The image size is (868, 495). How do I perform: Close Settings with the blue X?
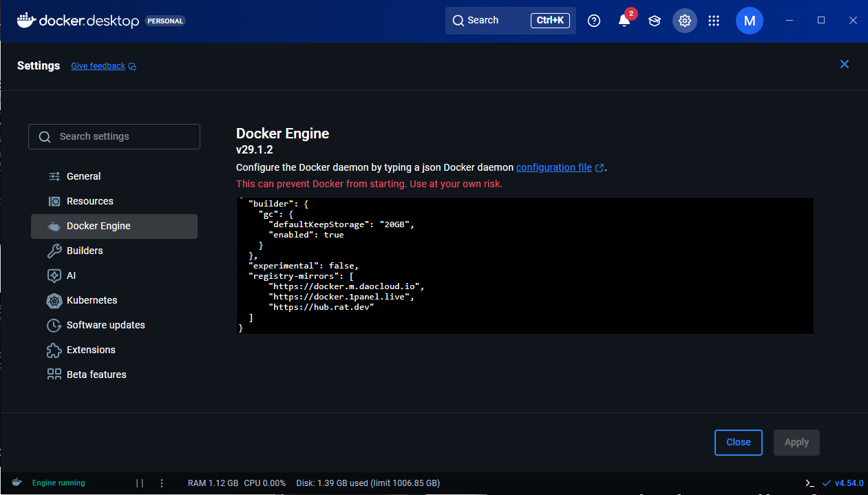tap(845, 64)
